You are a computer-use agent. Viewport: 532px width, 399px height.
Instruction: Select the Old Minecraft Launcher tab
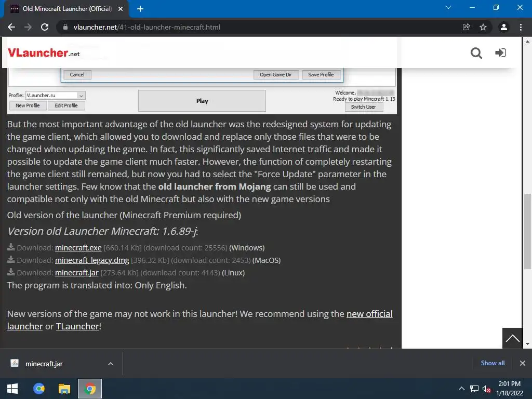[x=66, y=9]
